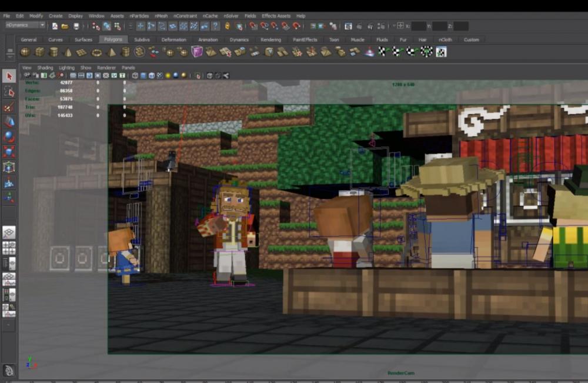This screenshot has height=383, width=588.
Task: Open the nCache menu
Action: click(x=211, y=16)
